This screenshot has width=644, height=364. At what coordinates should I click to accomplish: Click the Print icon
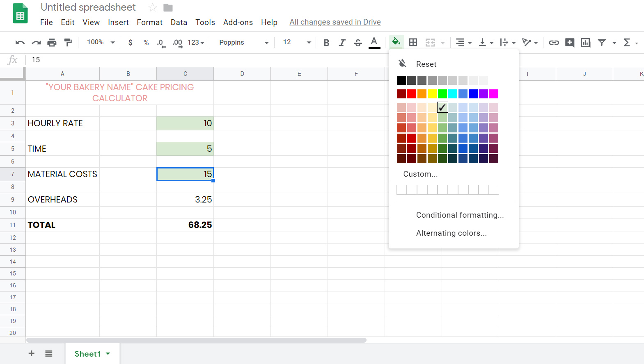(x=52, y=43)
